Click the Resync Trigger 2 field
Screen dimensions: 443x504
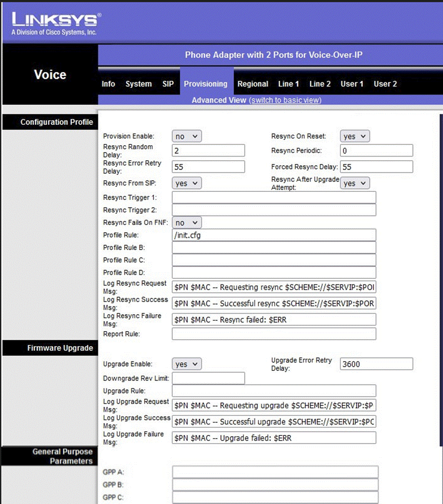274,210
